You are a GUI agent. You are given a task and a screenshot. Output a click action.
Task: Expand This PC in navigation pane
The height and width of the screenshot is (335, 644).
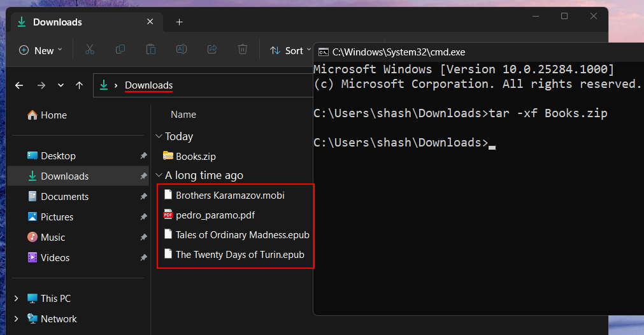click(17, 299)
